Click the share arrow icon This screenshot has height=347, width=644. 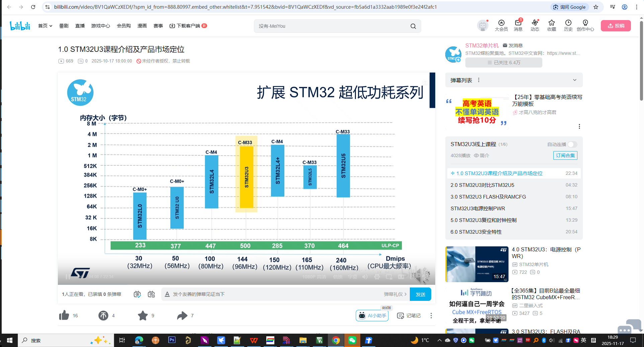coord(182,315)
